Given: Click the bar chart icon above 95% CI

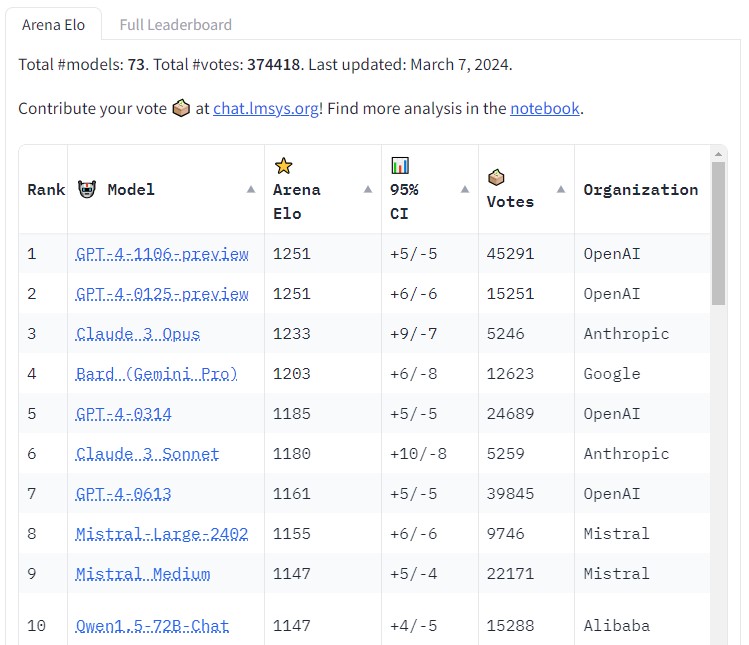Looking at the screenshot, I should click(400, 166).
